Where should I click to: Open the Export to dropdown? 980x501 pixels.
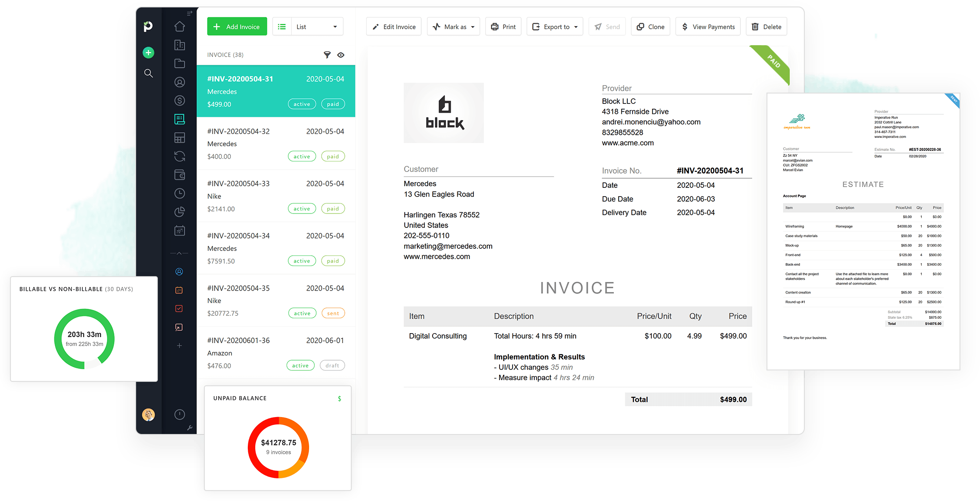pyautogui.click(x=555, y=27)
